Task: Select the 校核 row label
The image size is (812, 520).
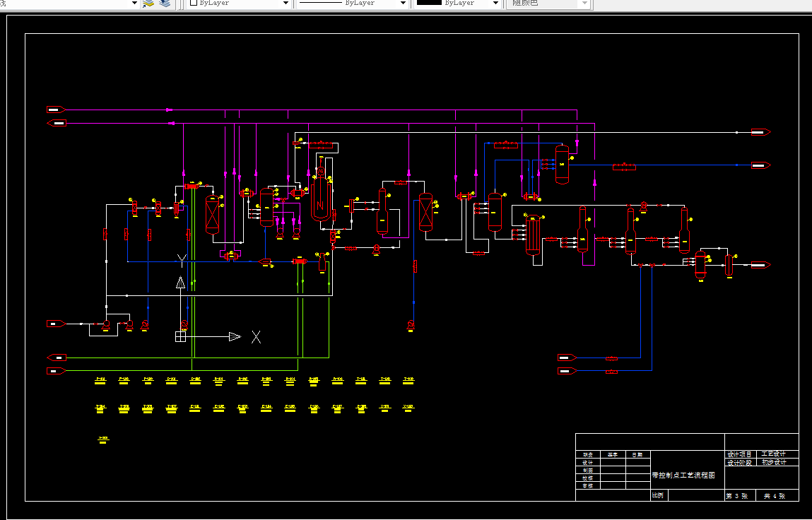Action: click(587, 478)
